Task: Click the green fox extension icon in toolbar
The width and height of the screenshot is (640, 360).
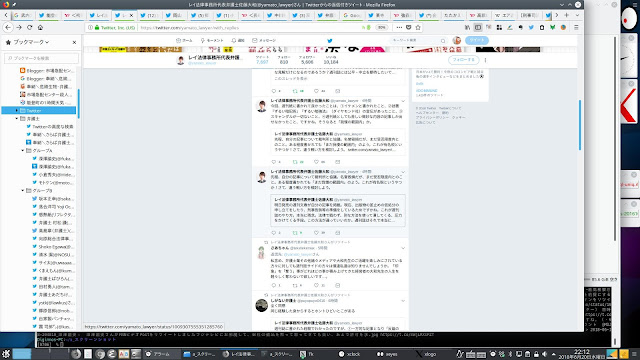Action: point(552,27)
